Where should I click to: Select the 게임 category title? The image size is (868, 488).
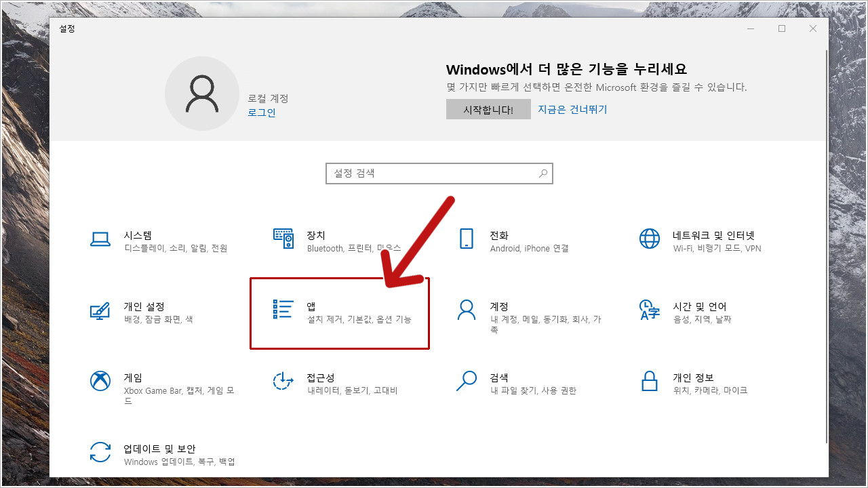(x=133, y=378)
